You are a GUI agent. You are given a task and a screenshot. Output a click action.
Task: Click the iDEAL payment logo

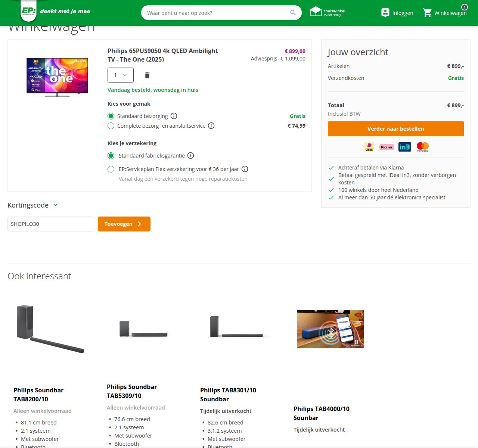pyautogui.click(x=369, y=147)
